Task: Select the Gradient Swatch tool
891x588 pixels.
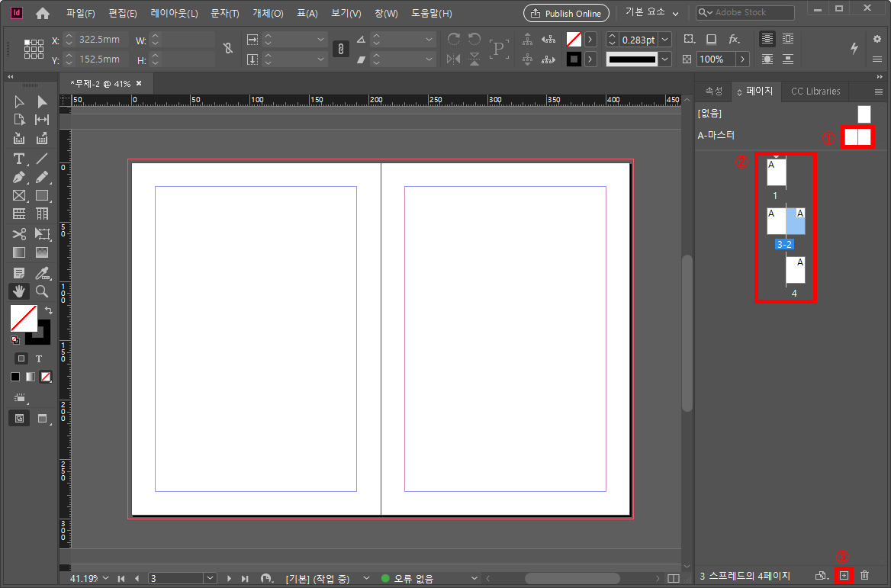Action: click(19, 252)
